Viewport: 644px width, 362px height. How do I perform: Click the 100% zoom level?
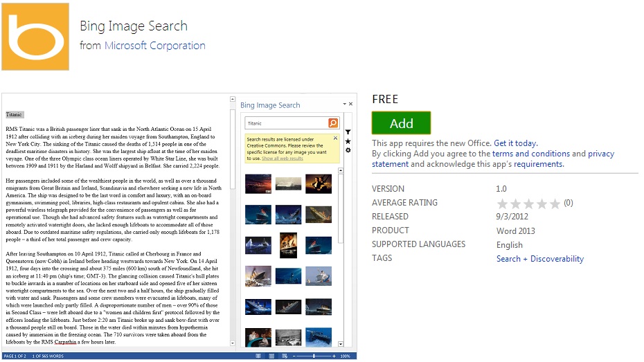coord(345,356)
